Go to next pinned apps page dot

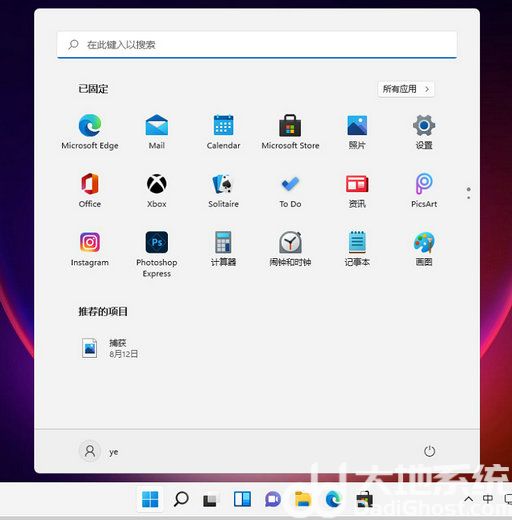469,198
